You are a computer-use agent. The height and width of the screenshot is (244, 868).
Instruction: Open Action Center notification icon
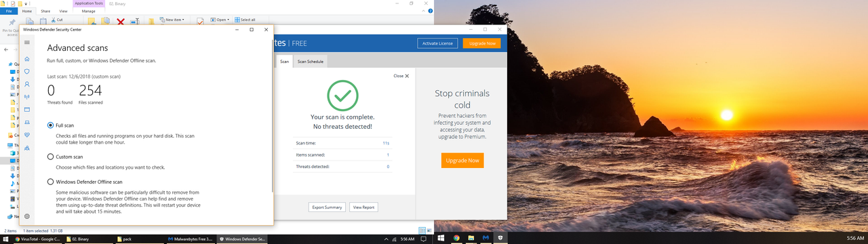tap(424, 239)
